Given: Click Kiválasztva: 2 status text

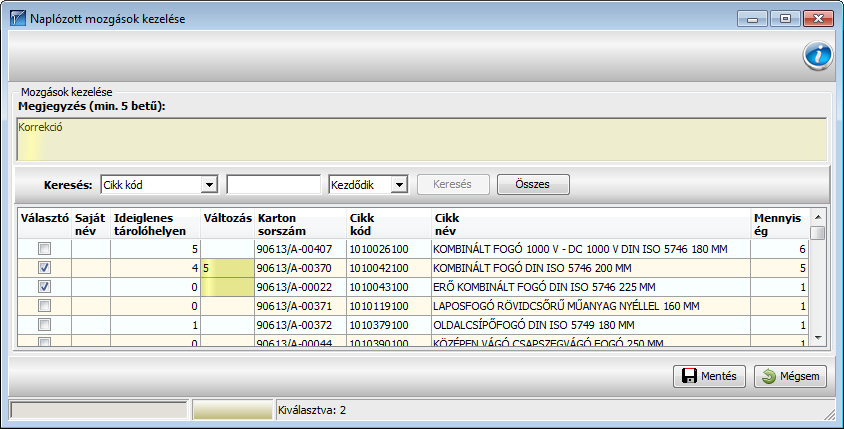Looking at the screenshot, I should point(312,410).
